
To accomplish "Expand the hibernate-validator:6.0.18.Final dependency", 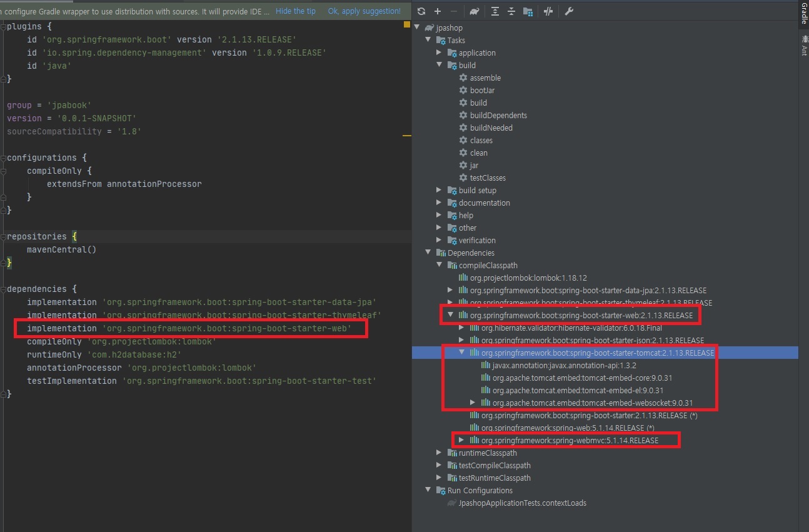I will pos(461,328).
